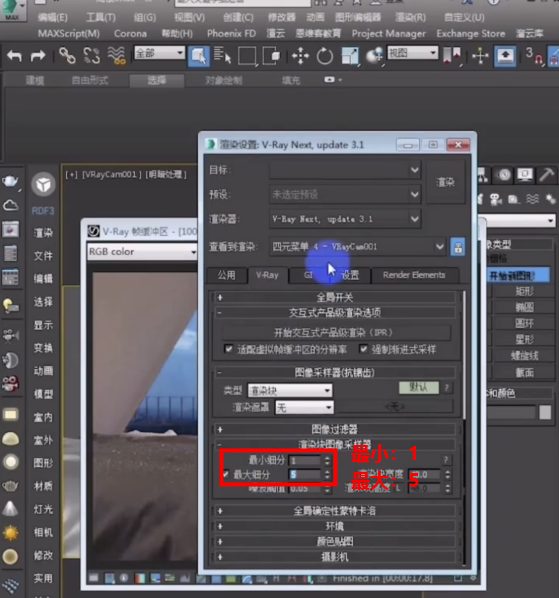Click the Donut (圆环) shape button

click(524, 323)
